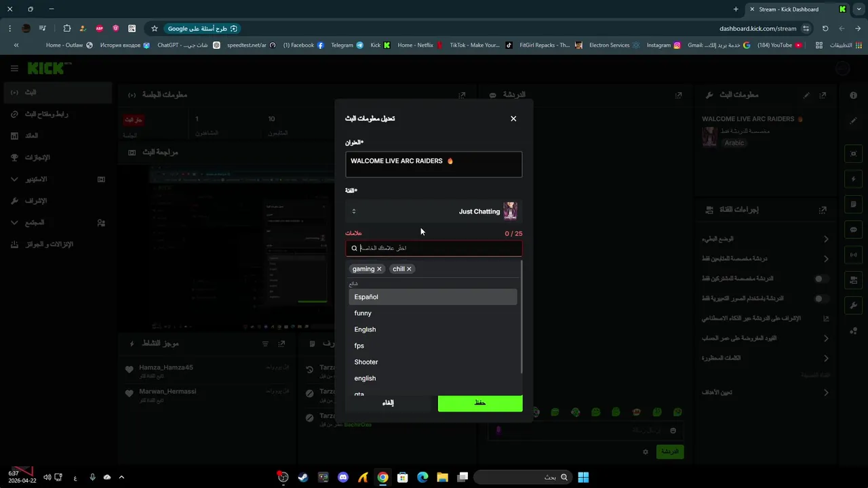
Task: Click طرح أسئلة على Google button
Action: point(203,28)
